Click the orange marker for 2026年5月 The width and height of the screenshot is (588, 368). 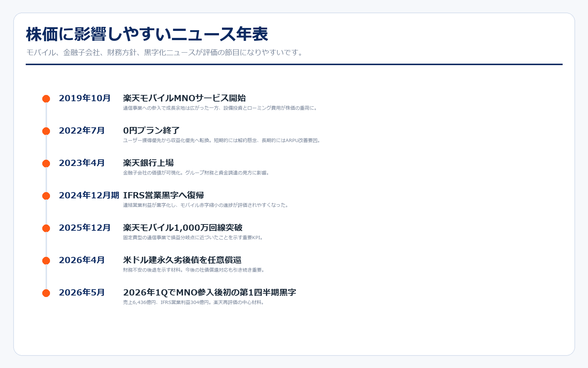pyautogui.click(x=46, y=293)
